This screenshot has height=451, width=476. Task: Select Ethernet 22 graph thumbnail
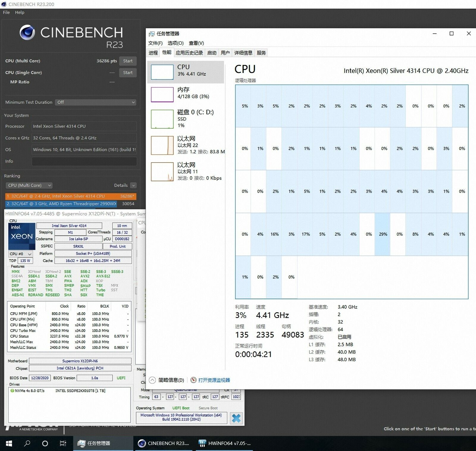click(162, 145)
